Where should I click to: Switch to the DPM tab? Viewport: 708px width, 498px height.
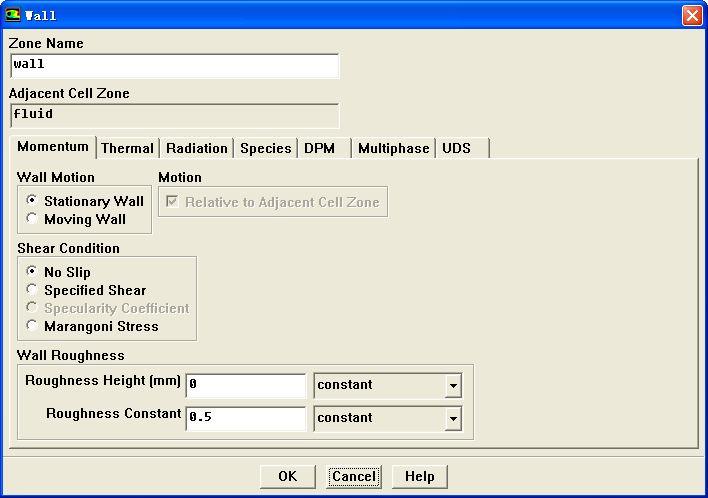pyautogui.click(x=320, y=148)
